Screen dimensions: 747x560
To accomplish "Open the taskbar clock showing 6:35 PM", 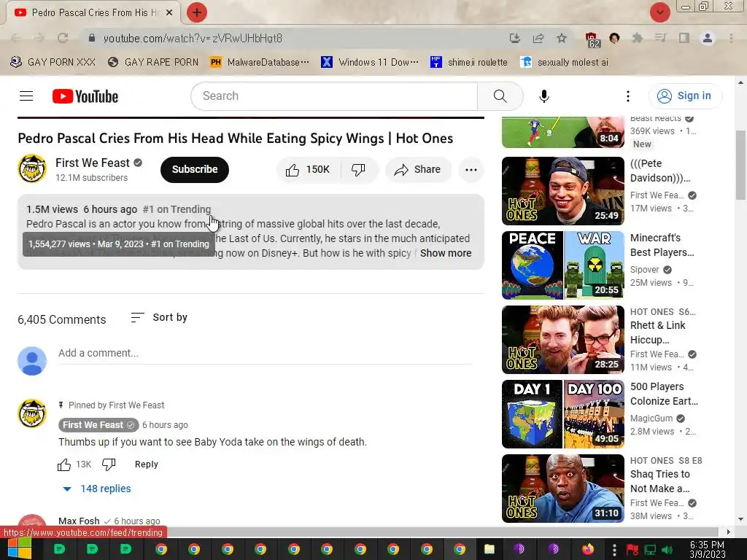I will [707, 550].
